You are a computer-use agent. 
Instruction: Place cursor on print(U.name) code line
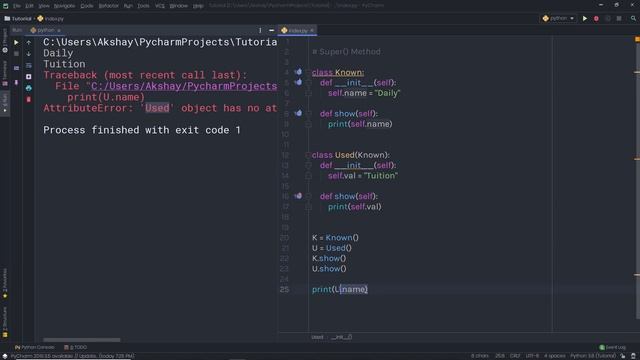[x=340, y=289]
